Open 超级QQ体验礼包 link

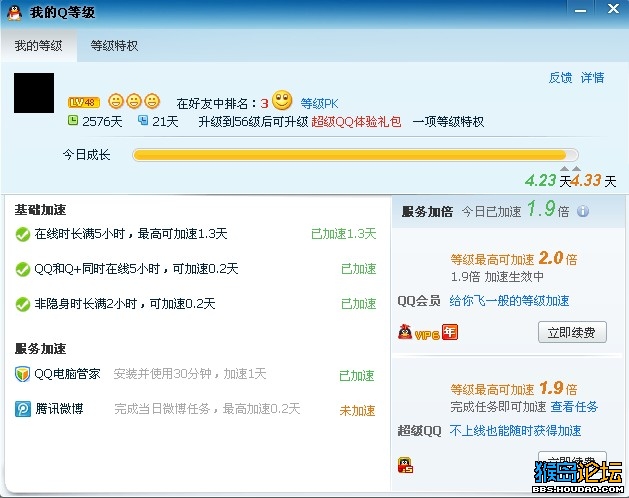click(356, 121)
